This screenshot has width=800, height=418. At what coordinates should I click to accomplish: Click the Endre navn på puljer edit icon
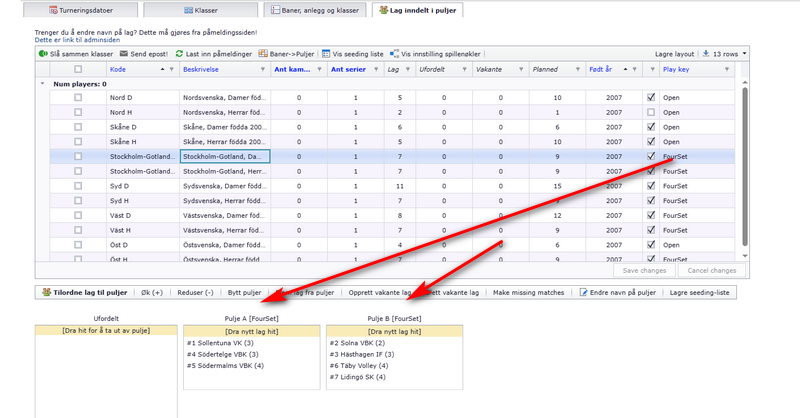point(583,292)
